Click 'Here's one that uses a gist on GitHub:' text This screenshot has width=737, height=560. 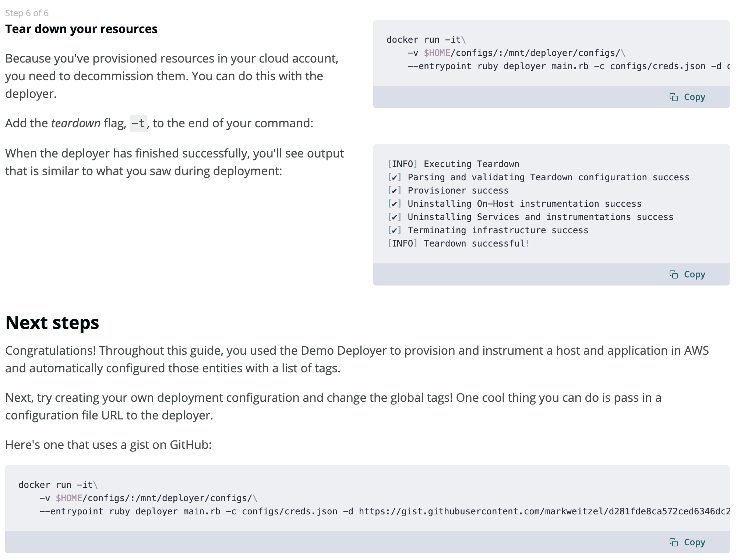[x=109, y=445]
